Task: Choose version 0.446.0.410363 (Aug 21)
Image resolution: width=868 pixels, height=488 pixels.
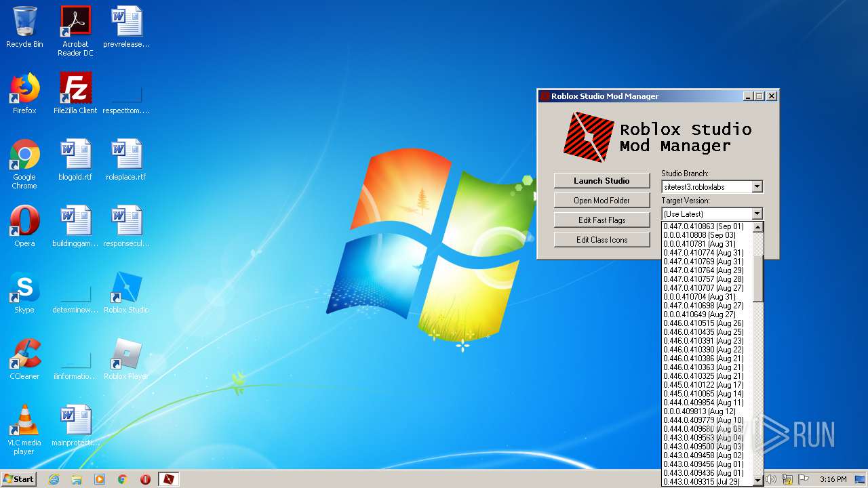Action: (x=707, y=367)
